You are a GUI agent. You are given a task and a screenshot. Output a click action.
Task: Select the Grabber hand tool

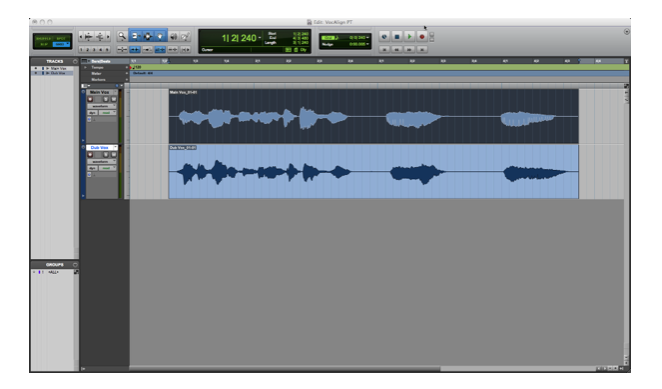pos(160,36)
